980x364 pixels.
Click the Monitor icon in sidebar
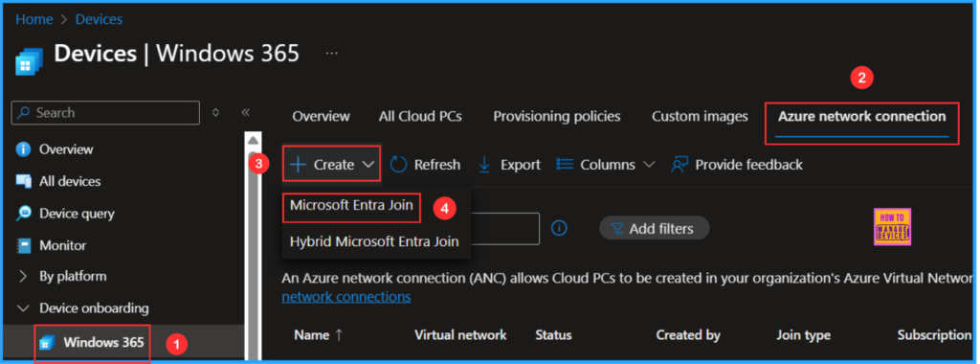[23, 246]
